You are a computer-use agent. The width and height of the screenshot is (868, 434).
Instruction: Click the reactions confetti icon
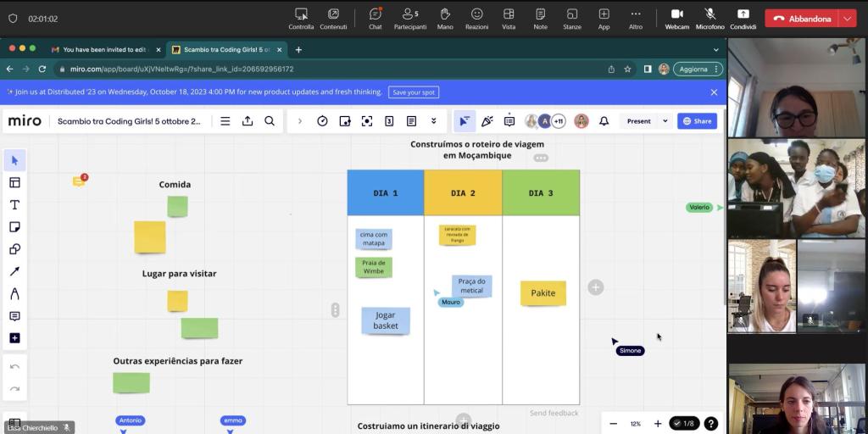tap(487, 121)
